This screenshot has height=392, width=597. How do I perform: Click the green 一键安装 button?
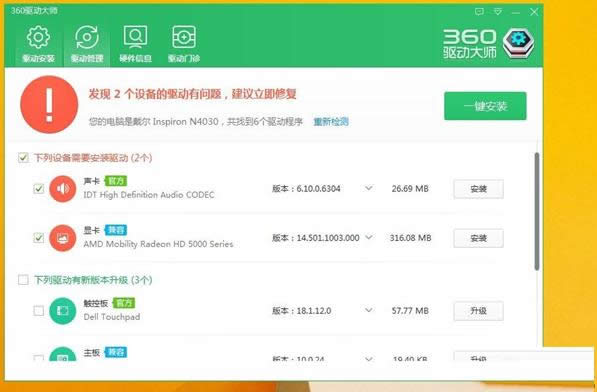click(485, 106)
